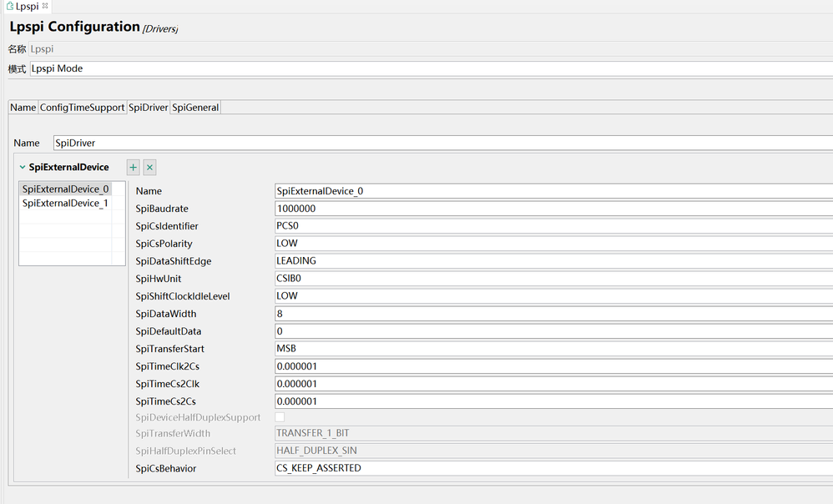This screenshot has height=504, width=833.
Task: Switch to the ConfigTimeSupport tab
Action: [82, 108]
